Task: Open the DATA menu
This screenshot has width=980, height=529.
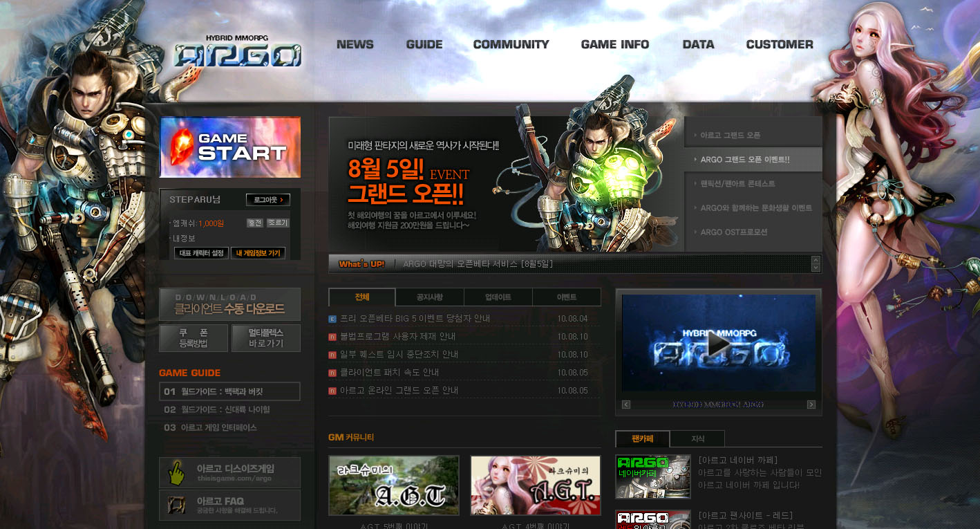Action: (699, 44)
